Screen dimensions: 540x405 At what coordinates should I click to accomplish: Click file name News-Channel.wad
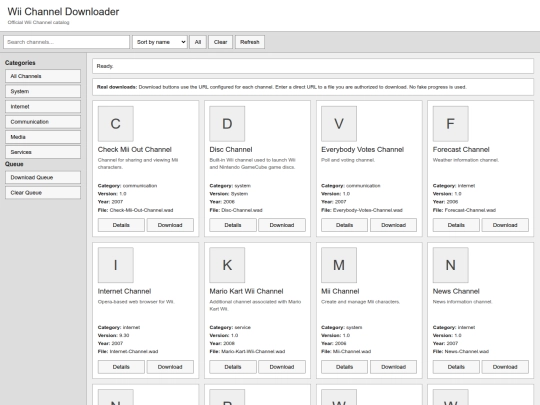click(467, 352)
